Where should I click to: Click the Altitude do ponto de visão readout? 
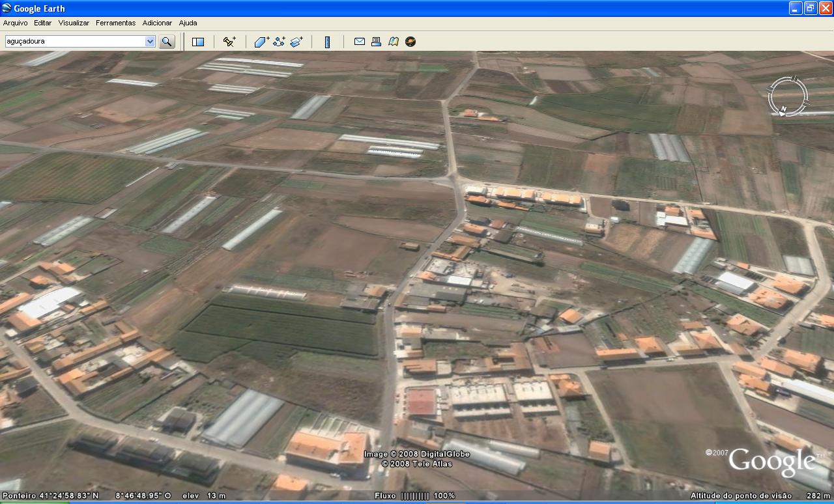click(x=760, y=496)
